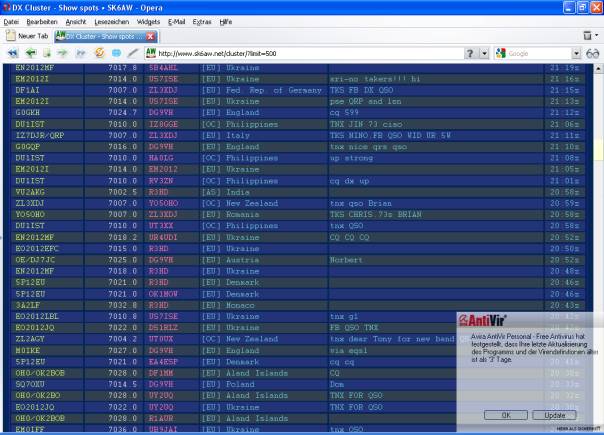Viewport: 604px width, 435px height.
Task: Click the frequency "7024.7"
Action: point(122,113)
